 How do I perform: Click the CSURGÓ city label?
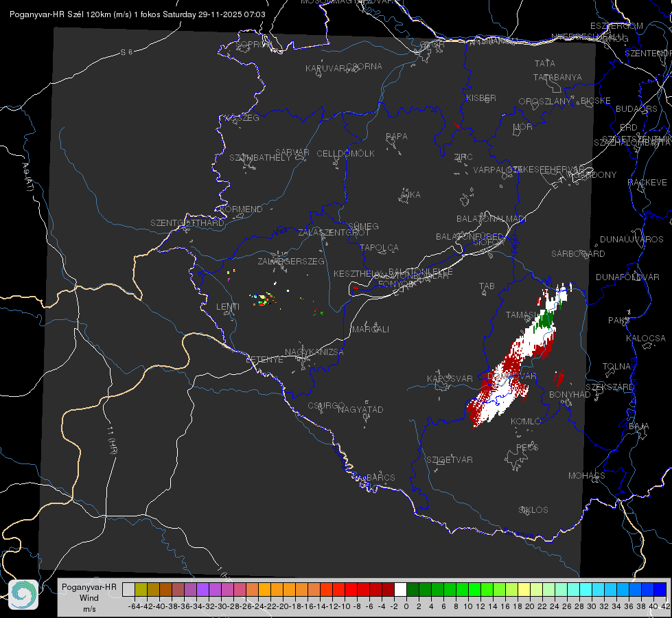pos(326,406)
